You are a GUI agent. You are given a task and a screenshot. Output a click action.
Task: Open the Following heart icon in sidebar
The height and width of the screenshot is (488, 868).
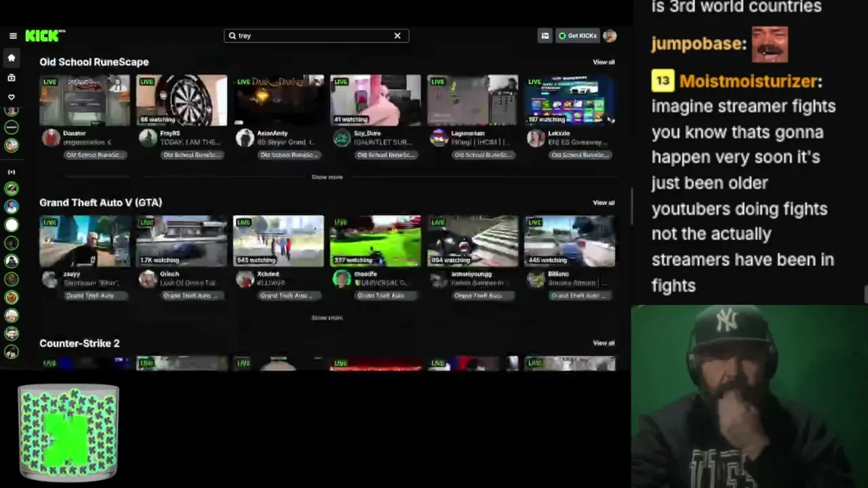click(x=12, y=97)
